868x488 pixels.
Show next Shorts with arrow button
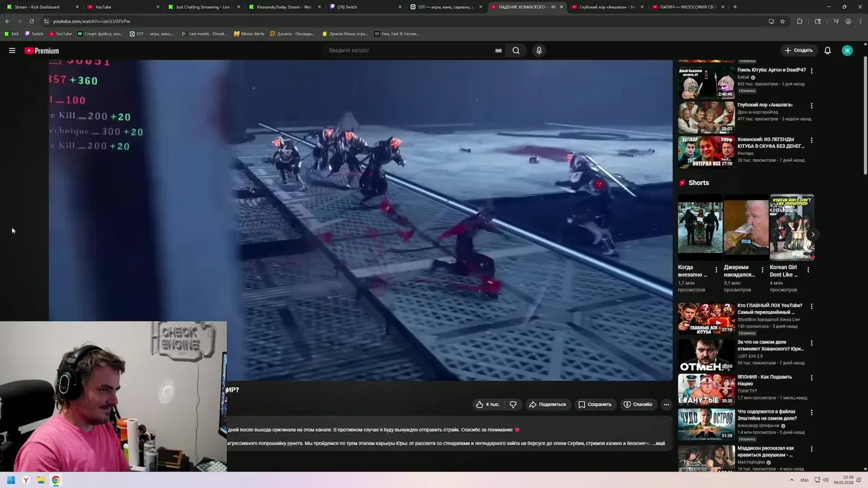pyautogui.click(x=812, y=235)
